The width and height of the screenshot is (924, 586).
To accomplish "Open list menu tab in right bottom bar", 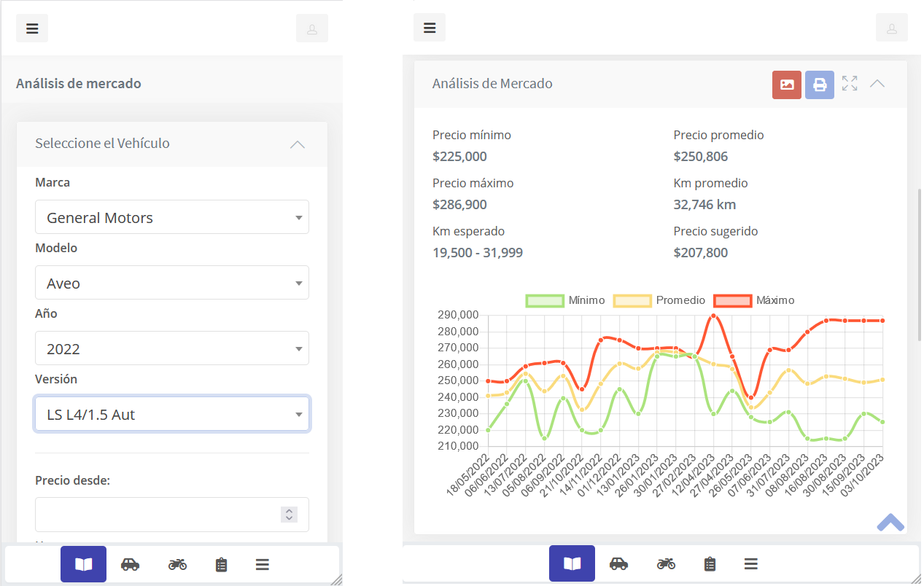I will pyautogui.click(x=750, y=563).
